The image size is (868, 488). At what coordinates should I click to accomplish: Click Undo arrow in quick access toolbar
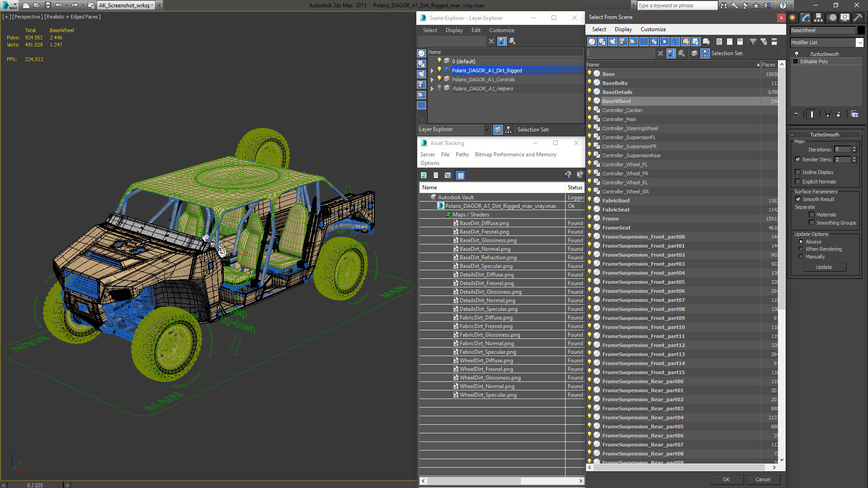click(58, 5)
